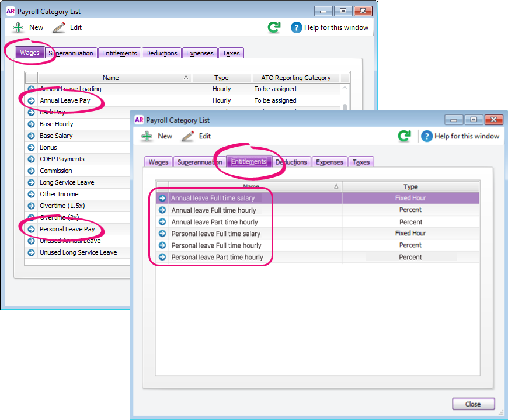Image resolution: width=508 pixels, height=420 pixels.
Task: Click the ATO Reporting Category column header
Action: pyautogui.click(x=295, y=78)
